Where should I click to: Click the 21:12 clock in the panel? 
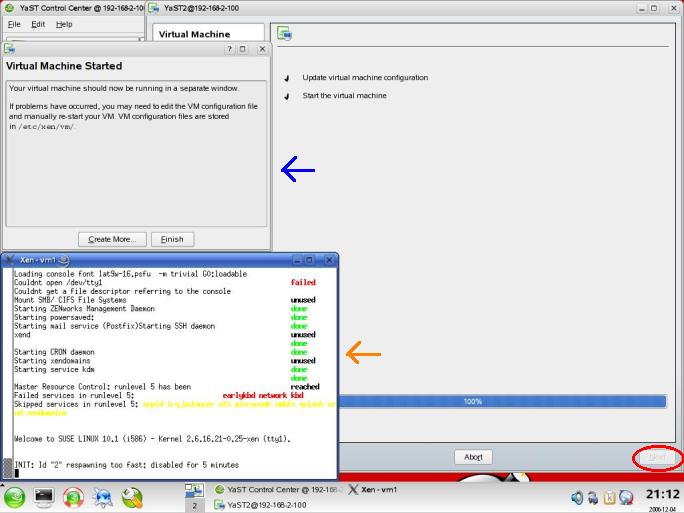tap(663, 494)
